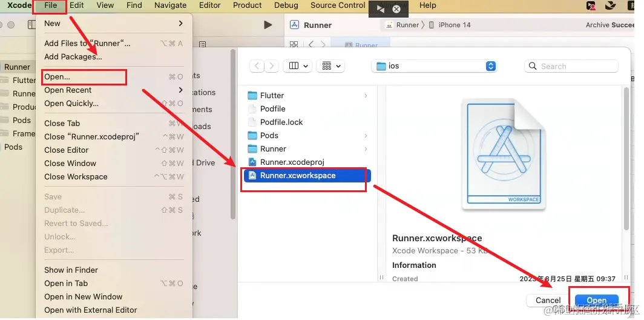This screenshot has width=644, height=320.
Task: Open the Debug menu
Action: coord(286,5)
